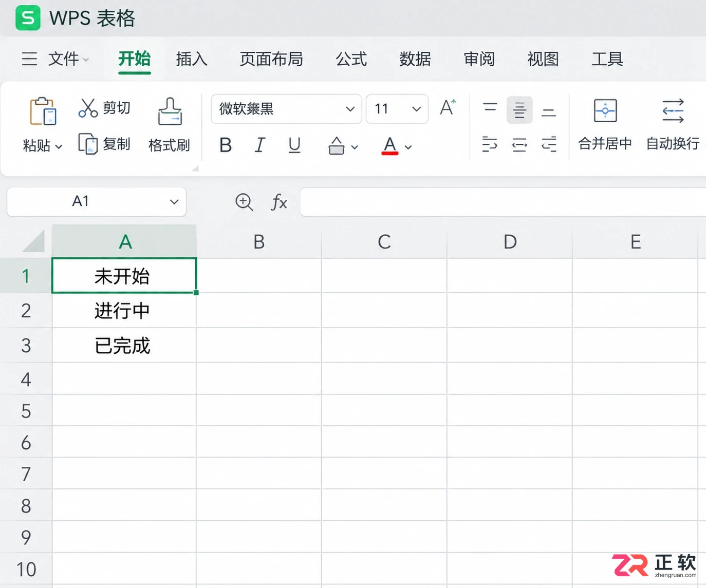Select middle vertical alignment icon
The width and height of the screenshot is (706, 588).
(519, 110)
